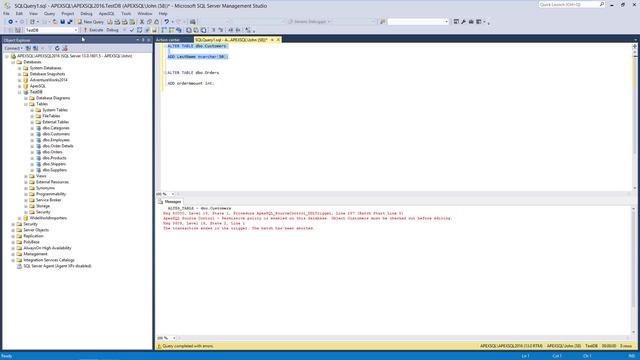This screenshot has height=360, width=640.
Task: Collapse the TestDB database node
Action: [x=19, y=92]
